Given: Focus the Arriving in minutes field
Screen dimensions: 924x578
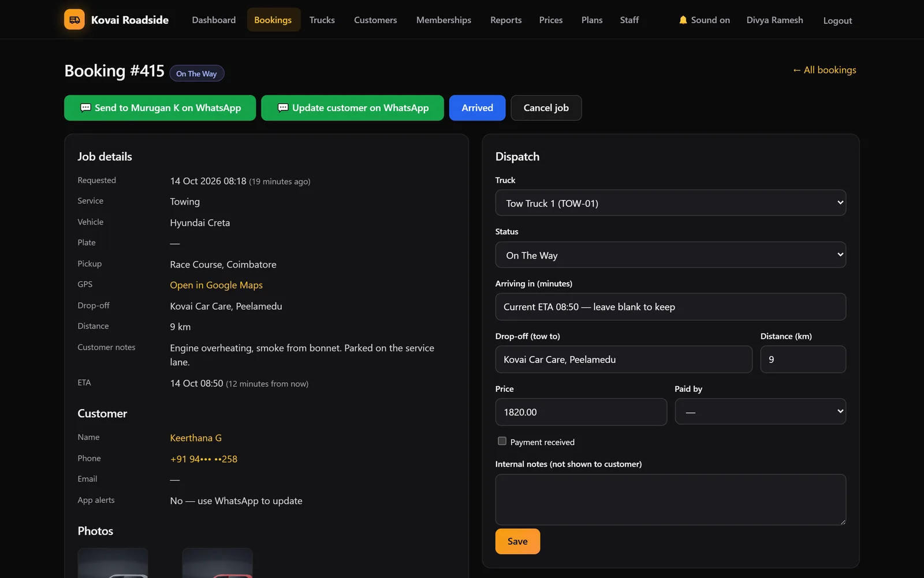Looking at the screenshot, I should (670, 307).
